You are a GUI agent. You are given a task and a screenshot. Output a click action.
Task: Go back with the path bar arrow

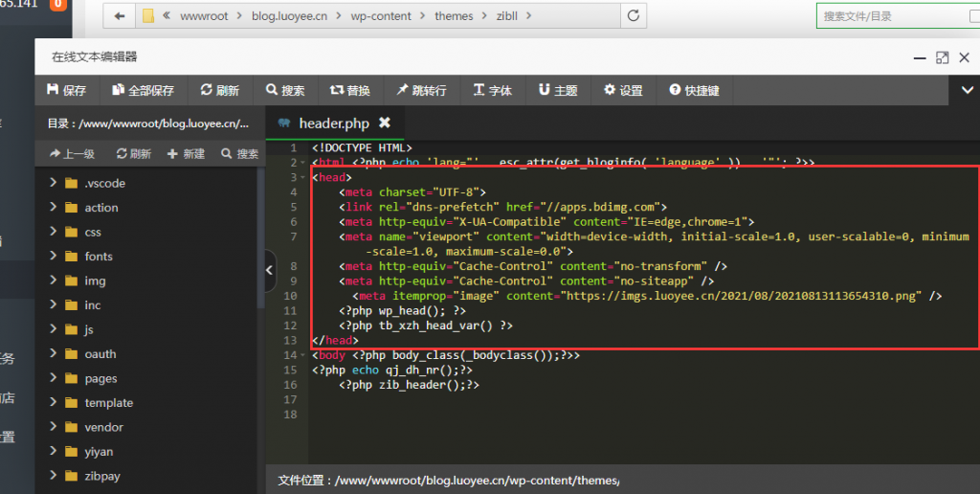[x=120, y=16]
